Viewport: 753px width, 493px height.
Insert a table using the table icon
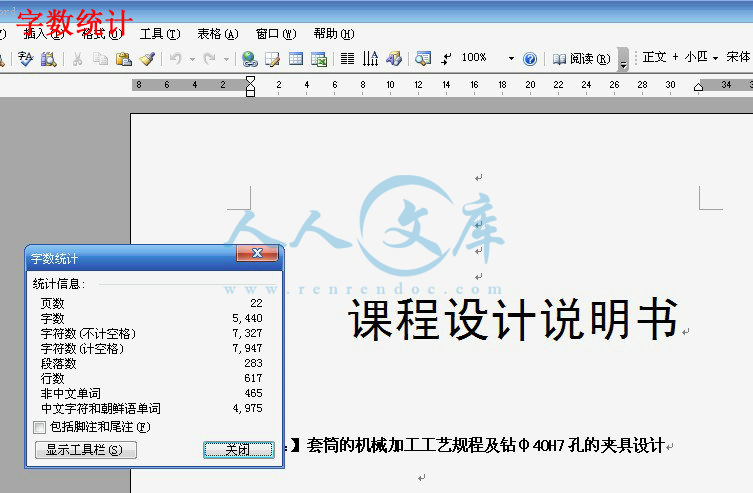[296, 59]
